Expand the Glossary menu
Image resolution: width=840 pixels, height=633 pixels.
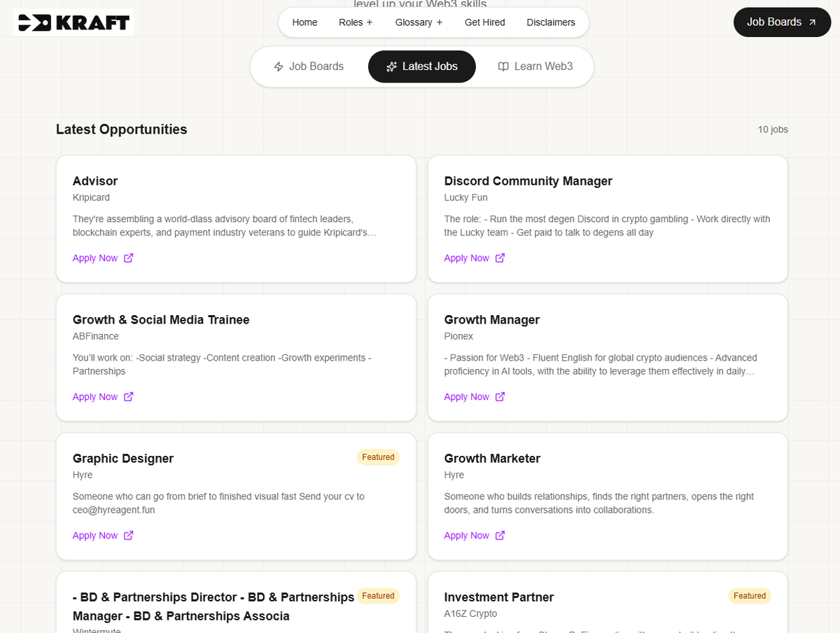[x=419, y=22]
